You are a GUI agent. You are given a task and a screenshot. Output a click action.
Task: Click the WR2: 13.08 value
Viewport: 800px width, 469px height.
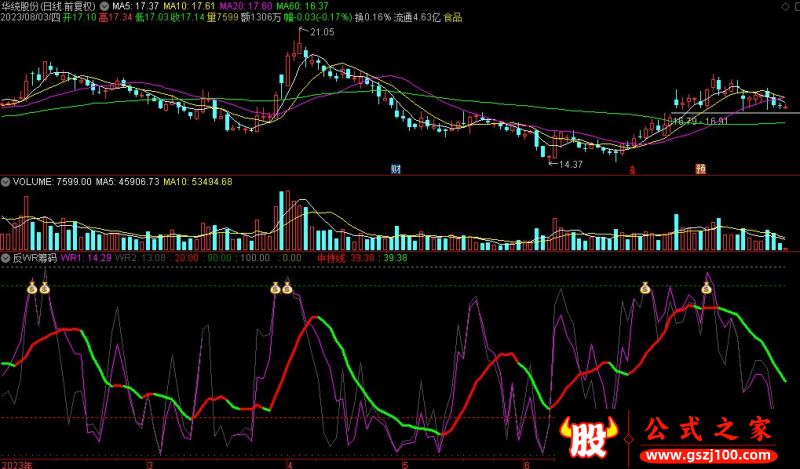click(140, 258)
